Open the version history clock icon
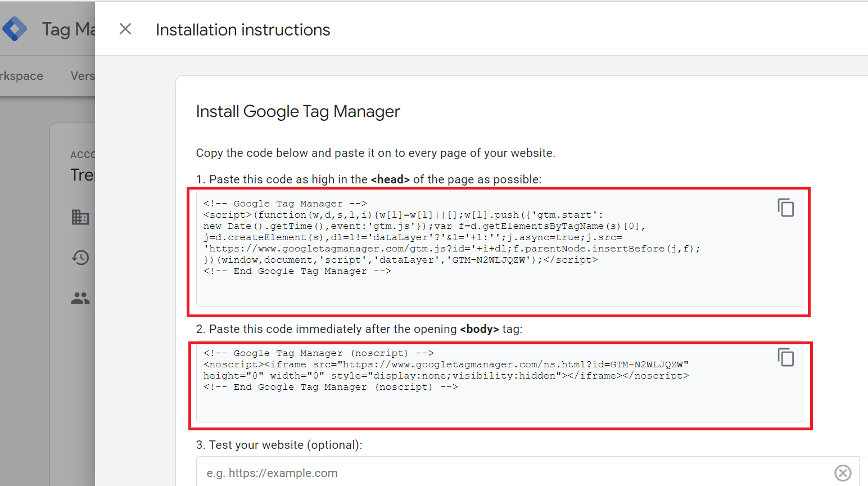 80,258
